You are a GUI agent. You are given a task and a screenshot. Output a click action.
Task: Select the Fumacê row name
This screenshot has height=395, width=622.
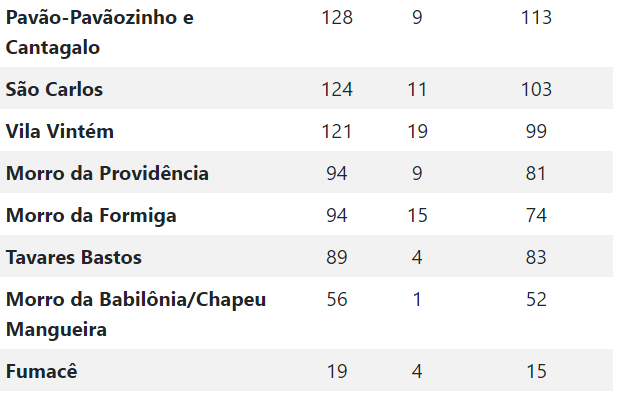(x=42, y=372)
